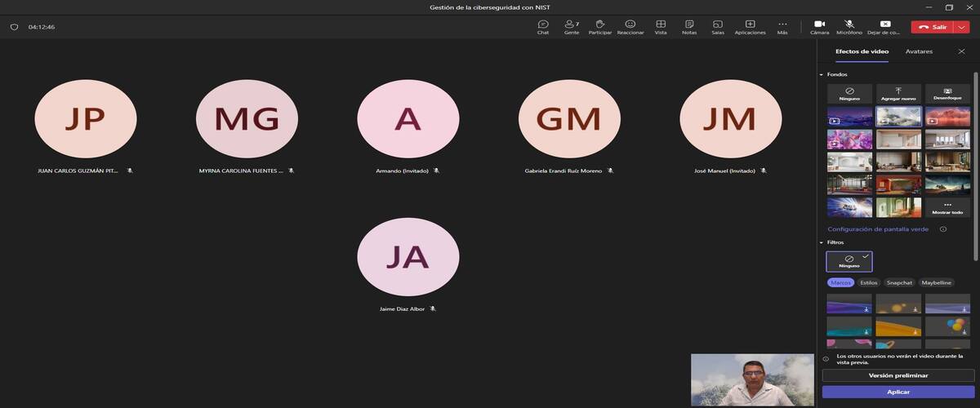Open the Reaccionar reactions menu
The image size is (980, 408).
click(x=630, y=27)
